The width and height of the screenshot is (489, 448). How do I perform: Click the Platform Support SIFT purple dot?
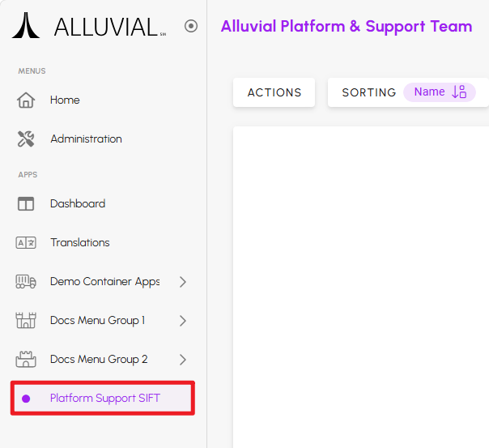click(26, 399)
